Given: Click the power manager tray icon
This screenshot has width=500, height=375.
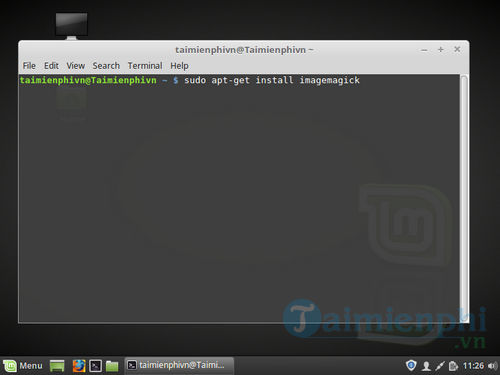Looking at the screenshot, I should (453, 366).
